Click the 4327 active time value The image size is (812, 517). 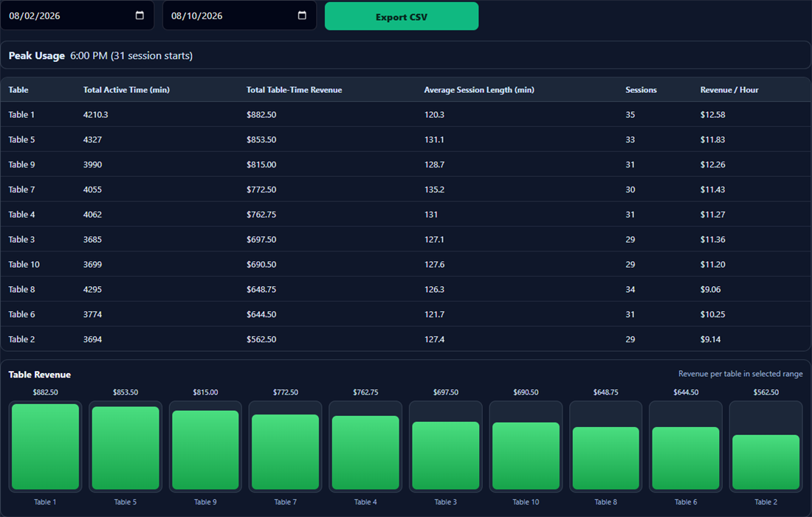point(93,139)
